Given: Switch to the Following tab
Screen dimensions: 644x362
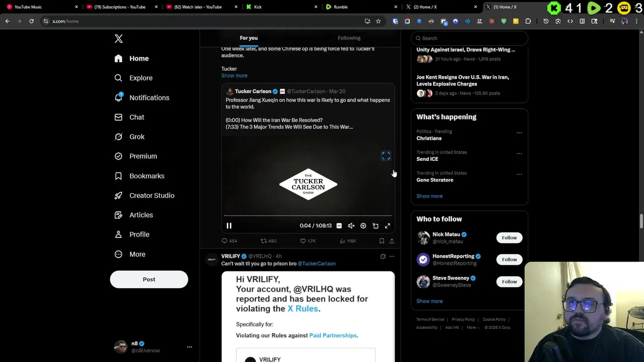Looking at the screenshot, I should tap(349, 38).
